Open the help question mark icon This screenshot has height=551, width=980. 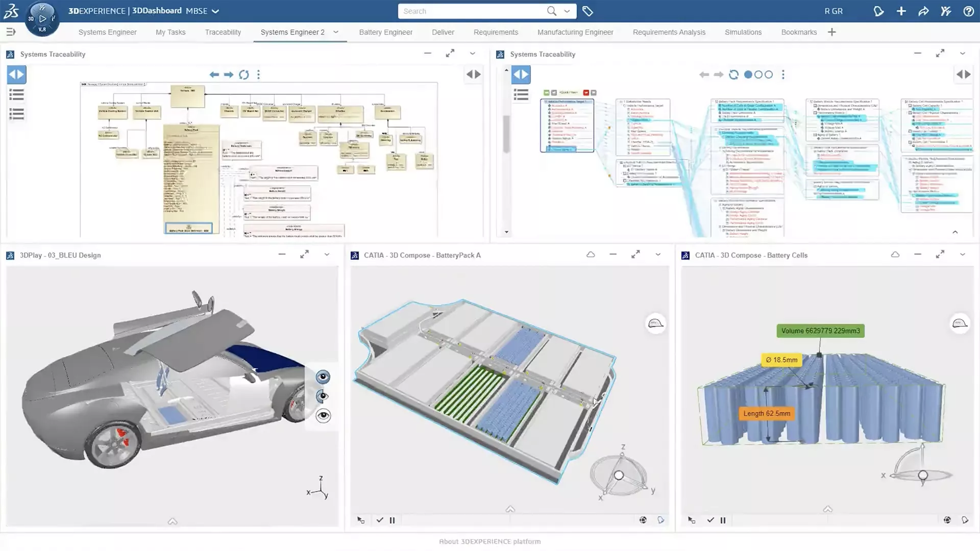968,11
